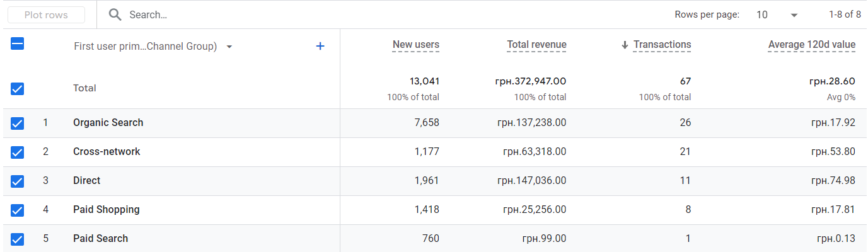Deselect the Cross-network row checkbox
868x252 pixels.
[x=18, y=152]
